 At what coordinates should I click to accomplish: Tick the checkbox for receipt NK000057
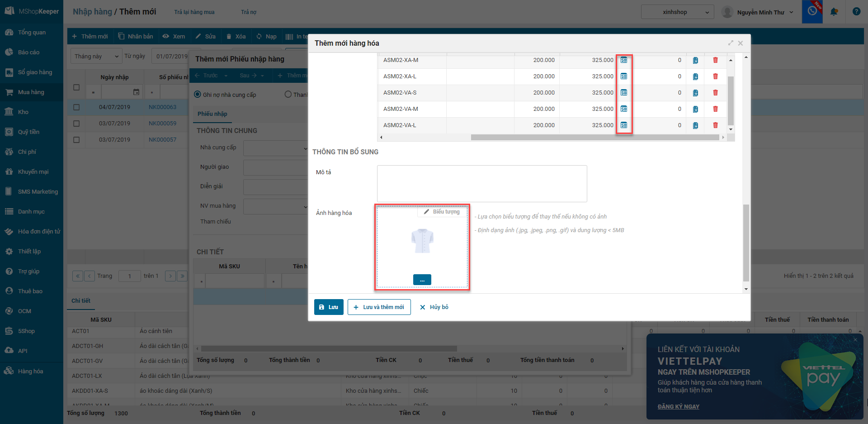76,140
